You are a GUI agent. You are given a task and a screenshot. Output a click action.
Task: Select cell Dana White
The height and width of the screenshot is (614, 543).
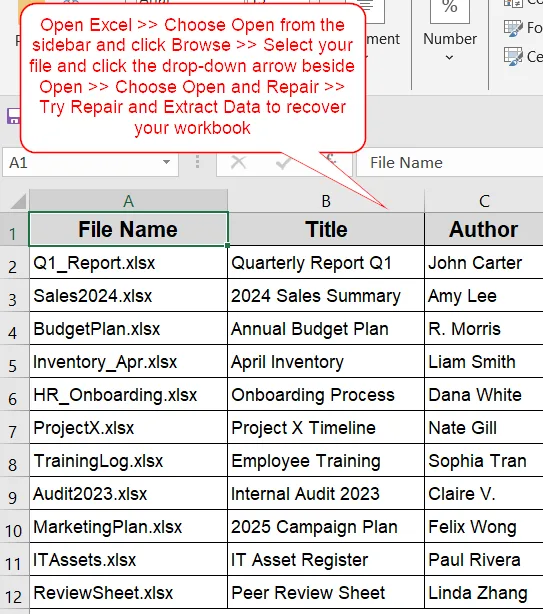coord(484,394)
